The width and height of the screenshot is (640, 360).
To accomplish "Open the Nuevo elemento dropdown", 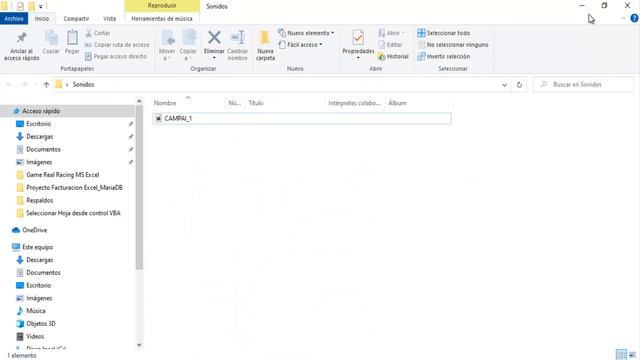I will click(x=306, y=33).
